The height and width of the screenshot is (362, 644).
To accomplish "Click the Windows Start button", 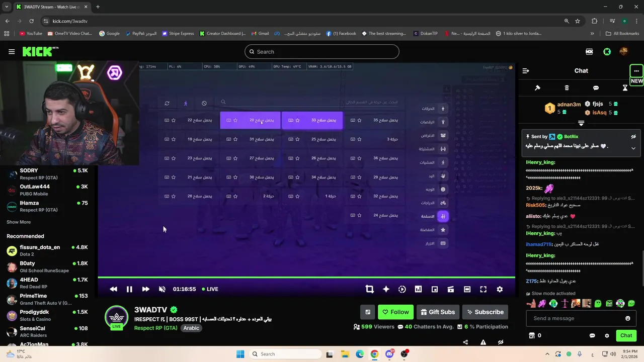I will pyautogui.click(x=240, y=354).
